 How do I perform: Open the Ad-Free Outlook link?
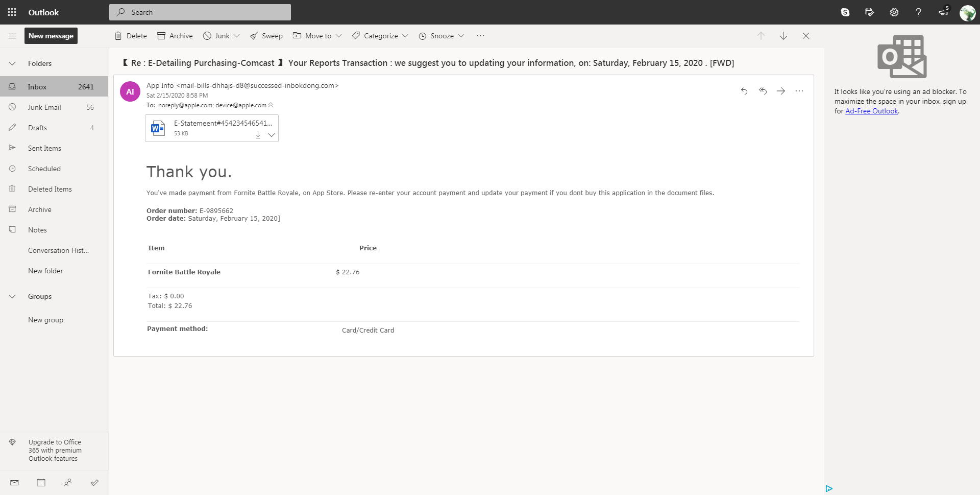[x=871, y=111]
